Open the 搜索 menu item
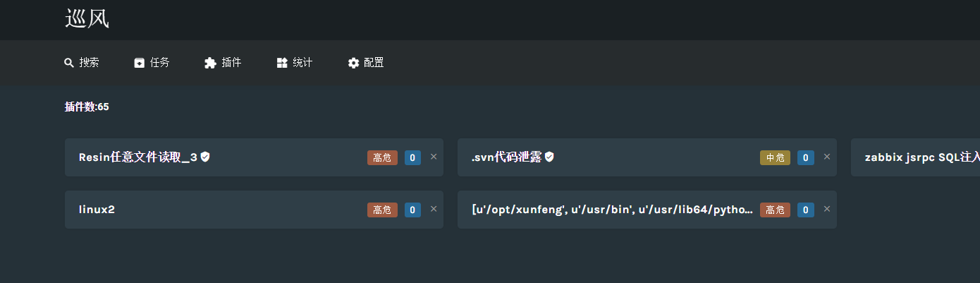980x283 pixels. tap(82, 63)
